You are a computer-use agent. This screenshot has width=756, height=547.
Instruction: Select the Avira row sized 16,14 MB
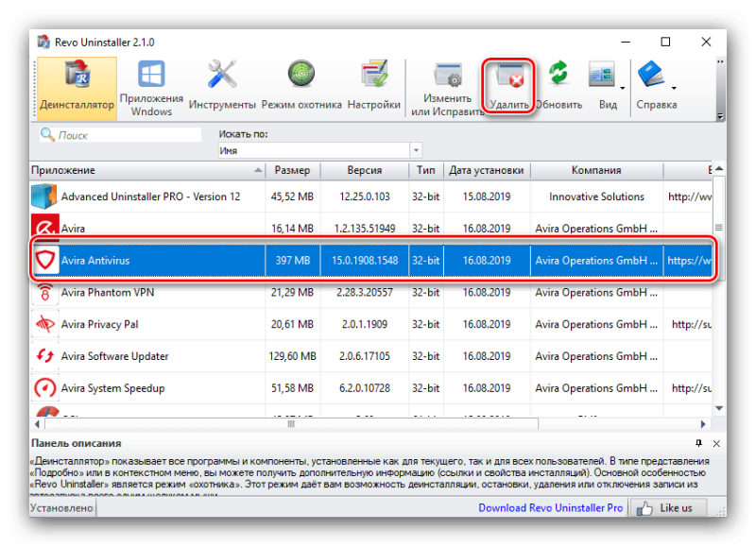(371, 229)
